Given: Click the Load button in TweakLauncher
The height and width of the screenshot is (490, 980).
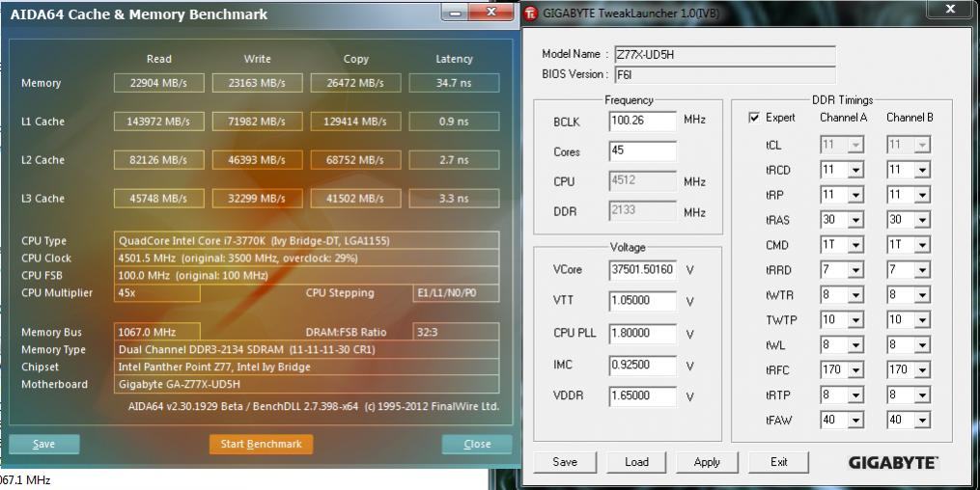Looking at the screenshot, I should click(636, 462).
